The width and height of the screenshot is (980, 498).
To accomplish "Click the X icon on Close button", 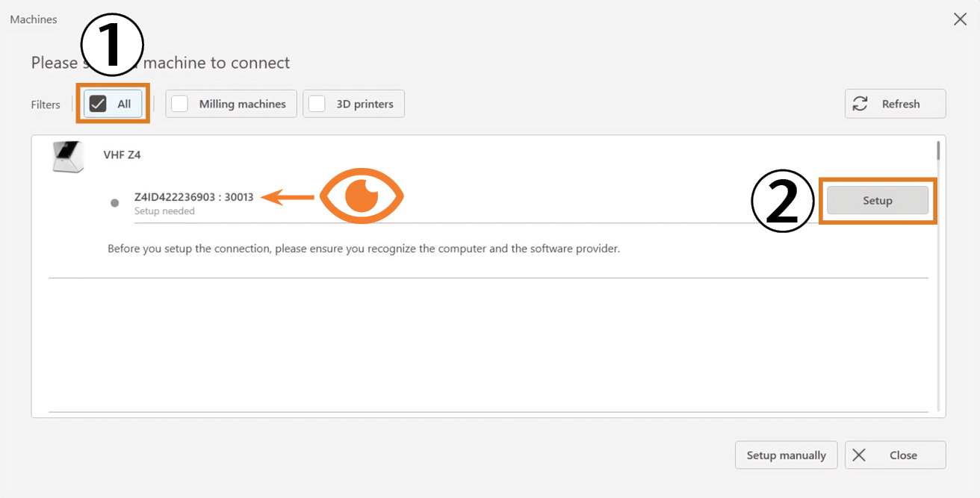I will coord(859,455).
